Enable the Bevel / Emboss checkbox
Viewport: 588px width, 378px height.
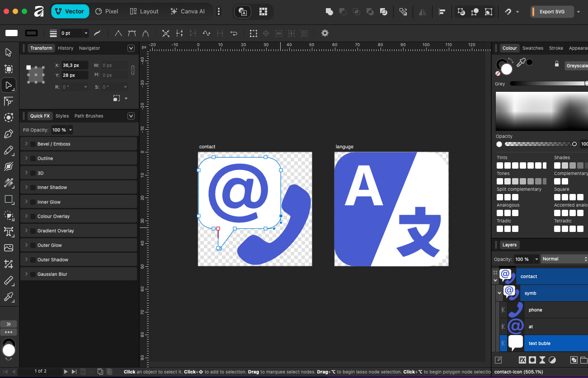click(33, 144)
